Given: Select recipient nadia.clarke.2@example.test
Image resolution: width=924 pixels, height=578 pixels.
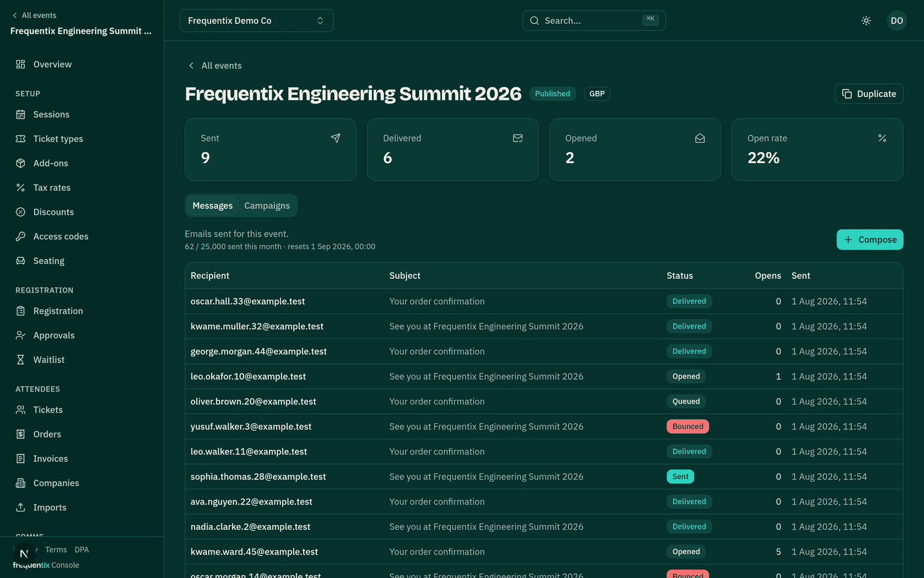Looking at the screenshot, I should coord(250,527).
